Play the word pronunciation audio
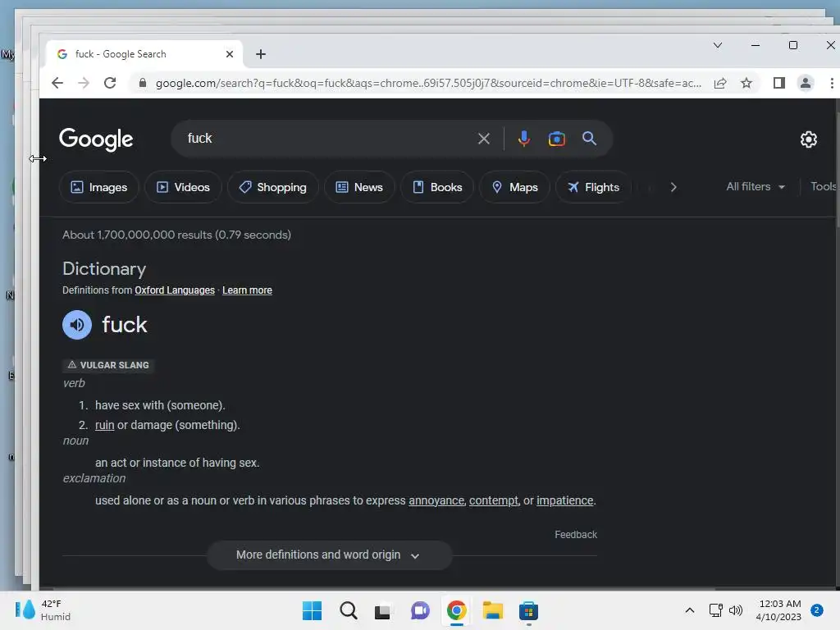This screenshot has width=840, height=630. coord(77,325)
